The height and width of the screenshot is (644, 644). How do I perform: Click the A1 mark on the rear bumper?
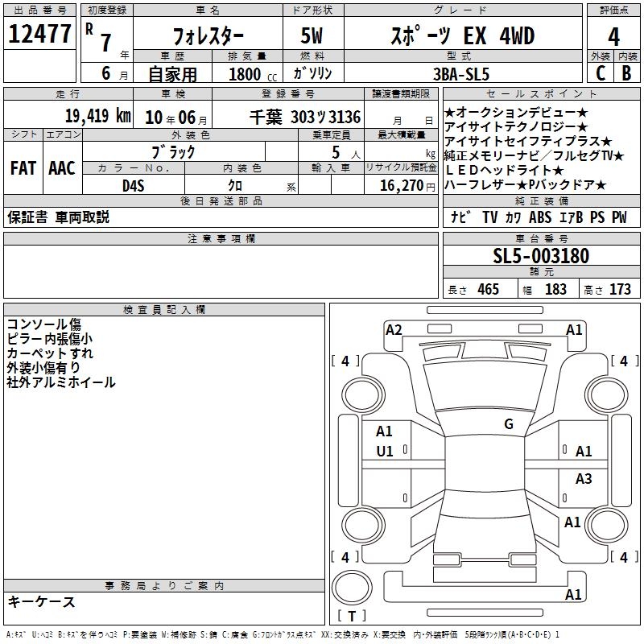(573, 594)
